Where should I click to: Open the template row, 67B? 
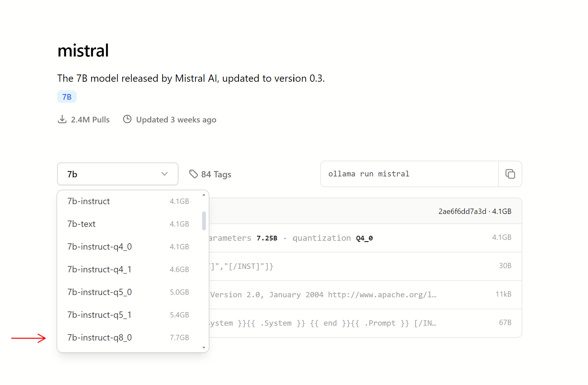365,323
